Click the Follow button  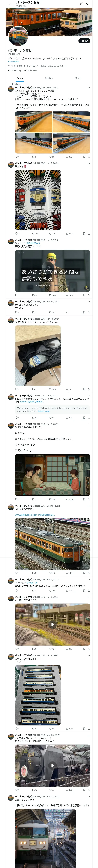click(x=84, y=41)
